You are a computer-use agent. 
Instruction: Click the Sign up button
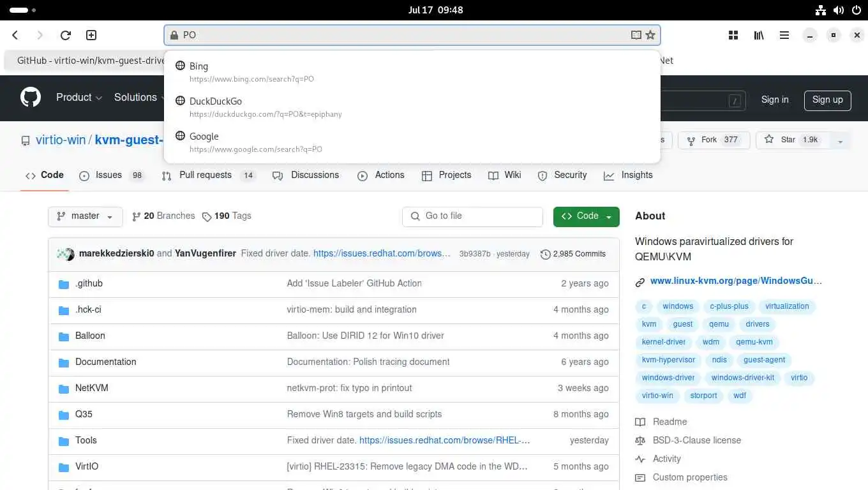[x=827, y=100]
